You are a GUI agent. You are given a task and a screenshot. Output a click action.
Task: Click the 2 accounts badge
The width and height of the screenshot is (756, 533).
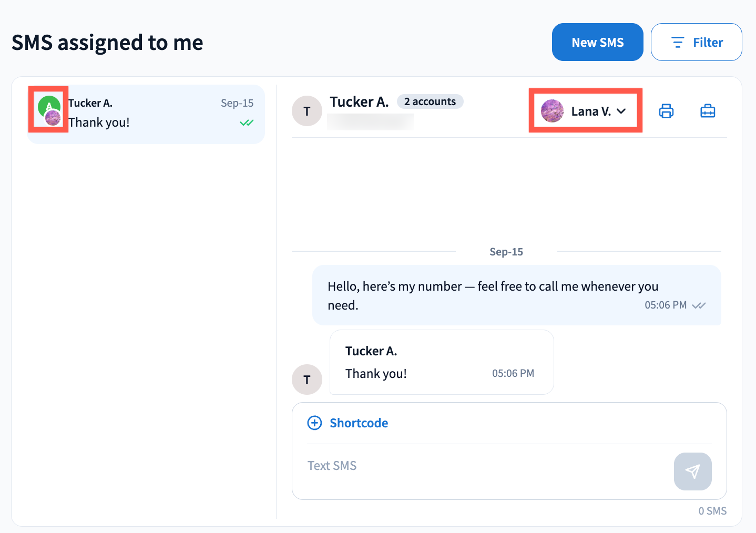430,101
